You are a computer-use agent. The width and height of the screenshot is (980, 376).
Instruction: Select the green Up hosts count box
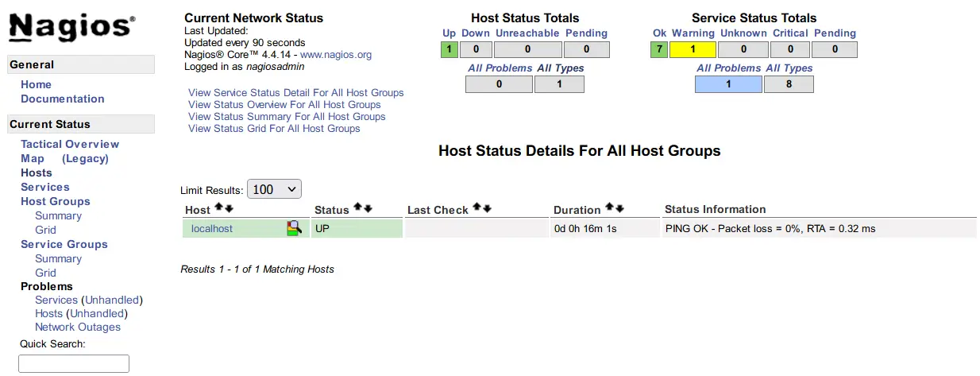click(x=449, y=49)
